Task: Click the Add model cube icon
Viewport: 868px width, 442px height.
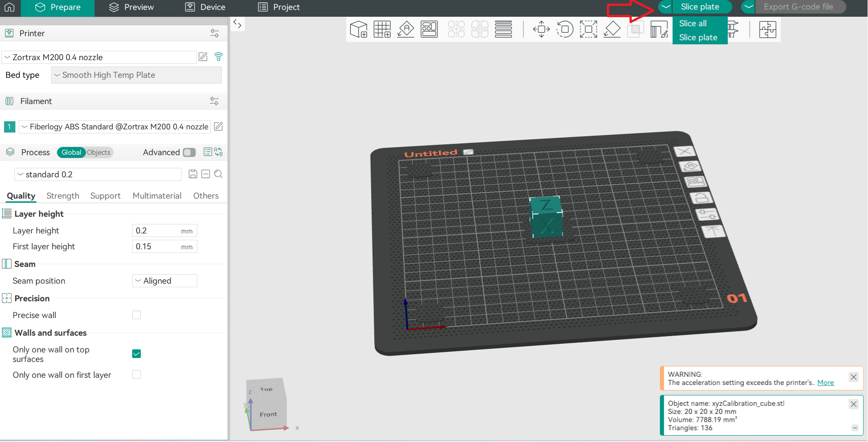Action: [358, 29]
